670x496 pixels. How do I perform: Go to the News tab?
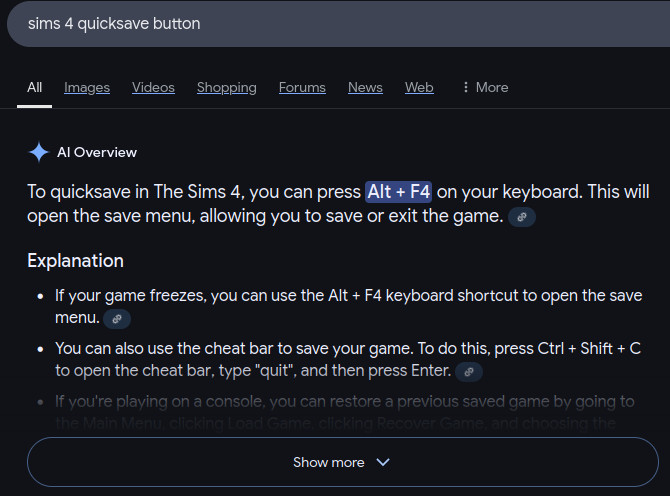pos(365,87)
